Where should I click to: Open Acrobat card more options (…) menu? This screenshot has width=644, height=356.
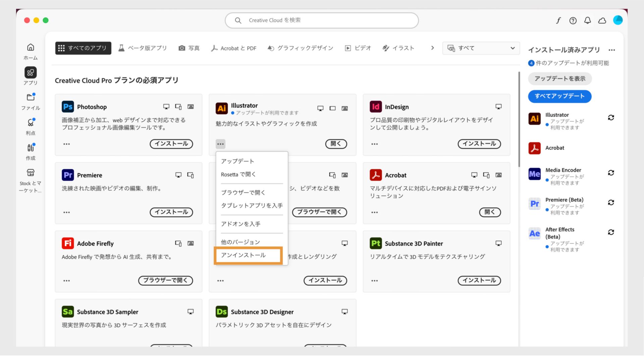pos(374,213)
